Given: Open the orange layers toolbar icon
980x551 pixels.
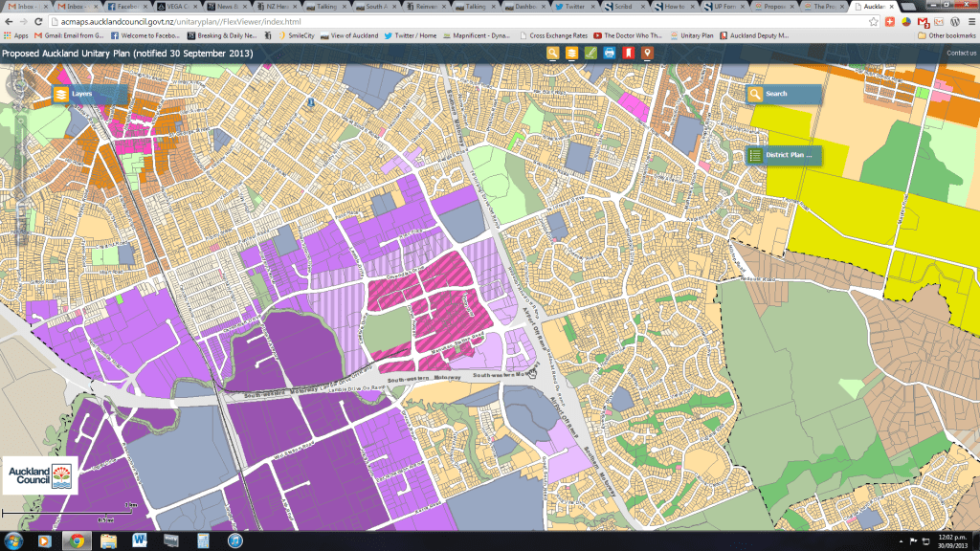Looking at the screenshot, I should coord(571,53).
